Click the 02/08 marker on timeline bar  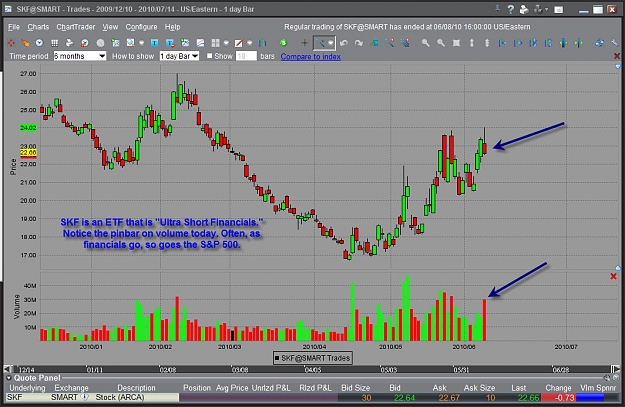pos(167,370)
